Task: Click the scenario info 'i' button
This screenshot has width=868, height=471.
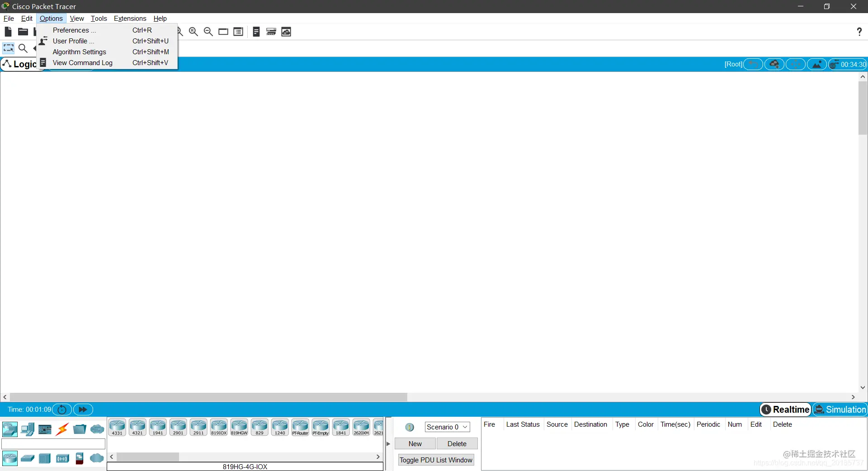Action: point(410,427)
